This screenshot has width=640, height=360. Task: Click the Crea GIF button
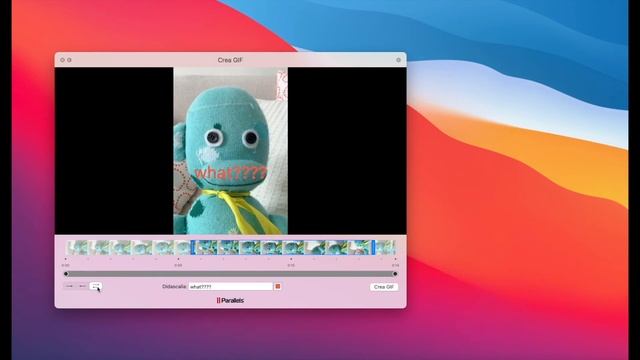pos(384,287)
